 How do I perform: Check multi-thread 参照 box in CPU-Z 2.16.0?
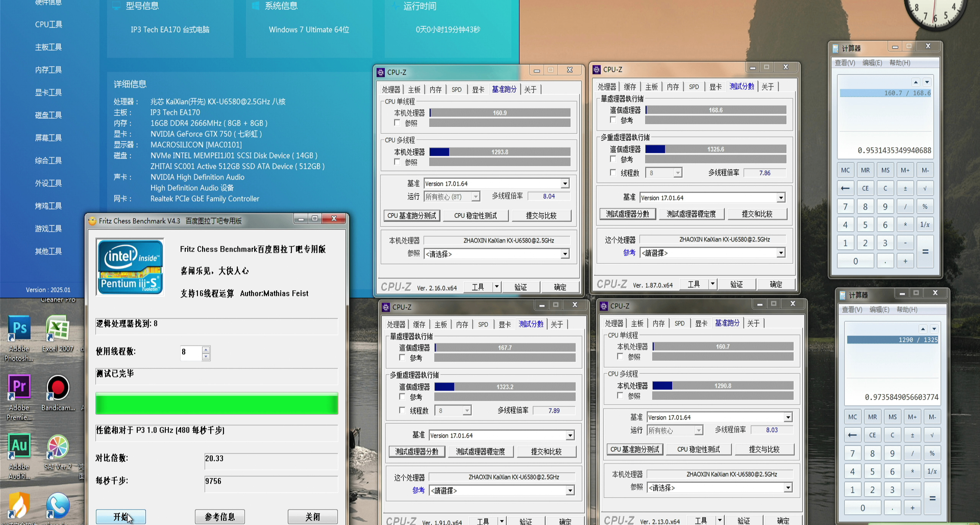(x=397, y=162)
